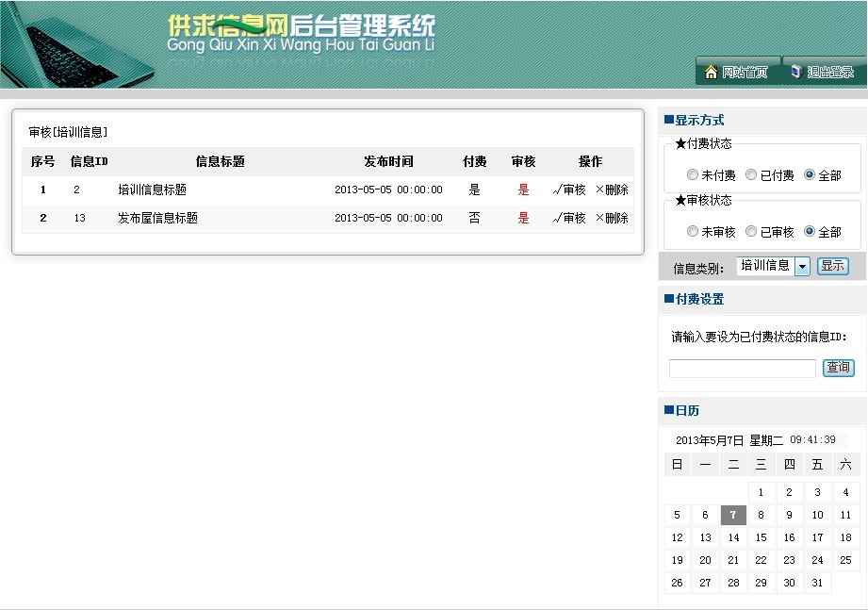Select 全部 under 付费状态

[810, 175]
